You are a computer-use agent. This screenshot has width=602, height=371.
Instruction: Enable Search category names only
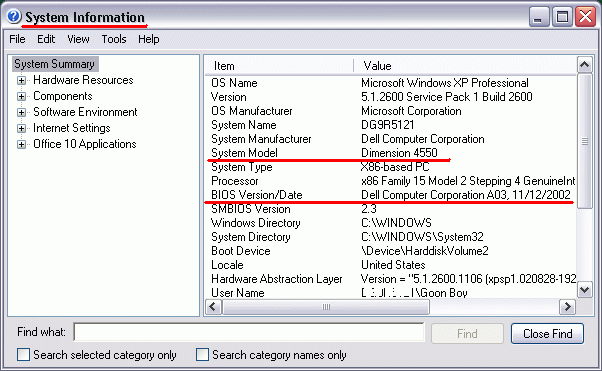pos(202,354)
